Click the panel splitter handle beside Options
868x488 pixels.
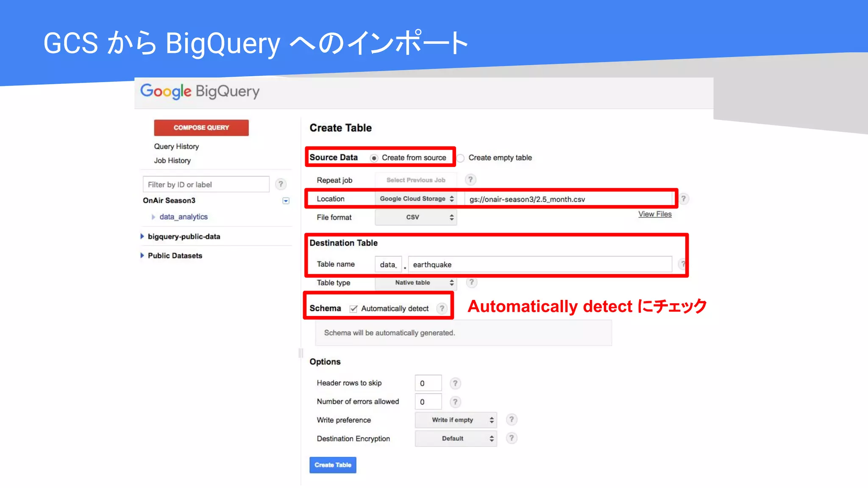301,353
